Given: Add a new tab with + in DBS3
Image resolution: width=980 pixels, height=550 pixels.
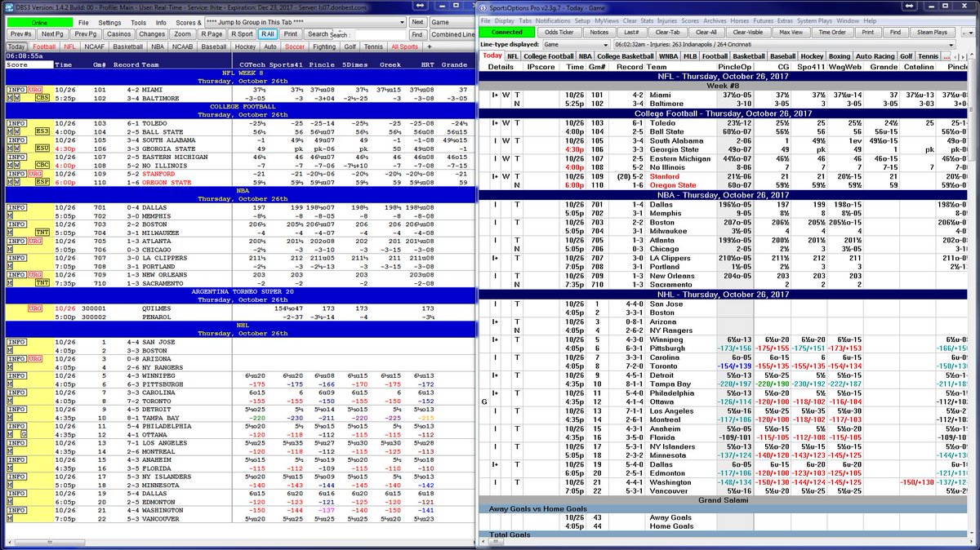Looking at the screenshot, I should coord(430,47).
